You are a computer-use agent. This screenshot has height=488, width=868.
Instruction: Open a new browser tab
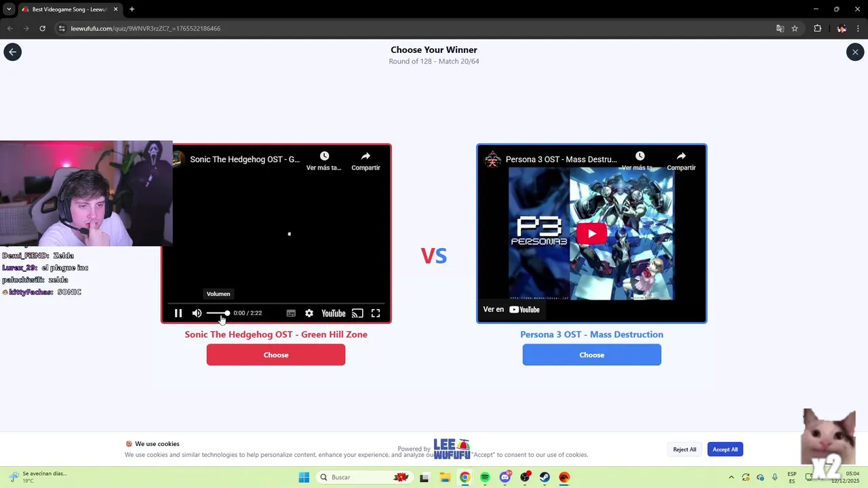pyautogui.click(x=132, y=9)
